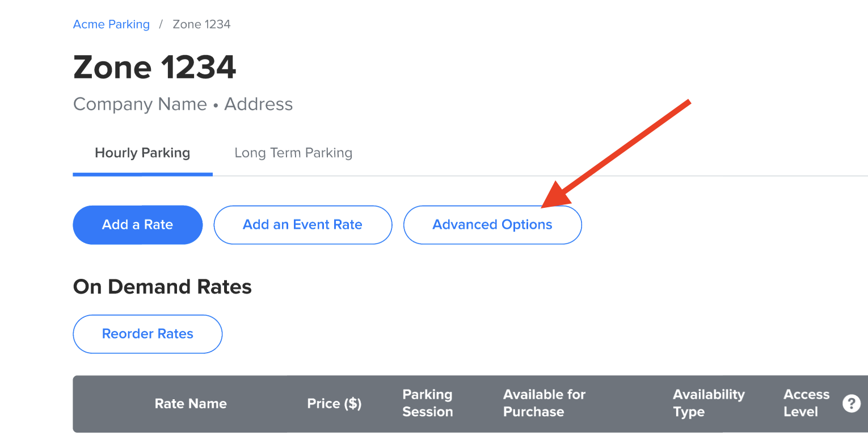Select the Parking Session column header
The image size is (868, 435).
[x=428, y=403]
